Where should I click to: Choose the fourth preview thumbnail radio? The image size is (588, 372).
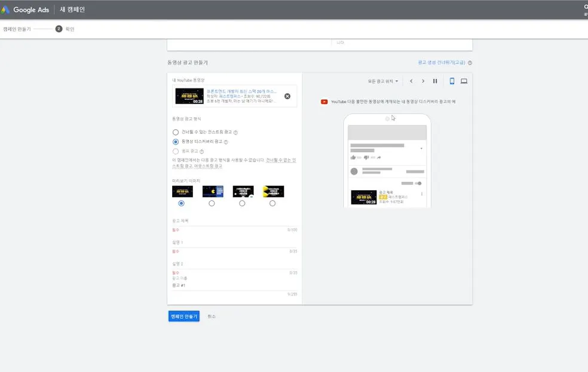pyautogui.click(x=272, y=203)
